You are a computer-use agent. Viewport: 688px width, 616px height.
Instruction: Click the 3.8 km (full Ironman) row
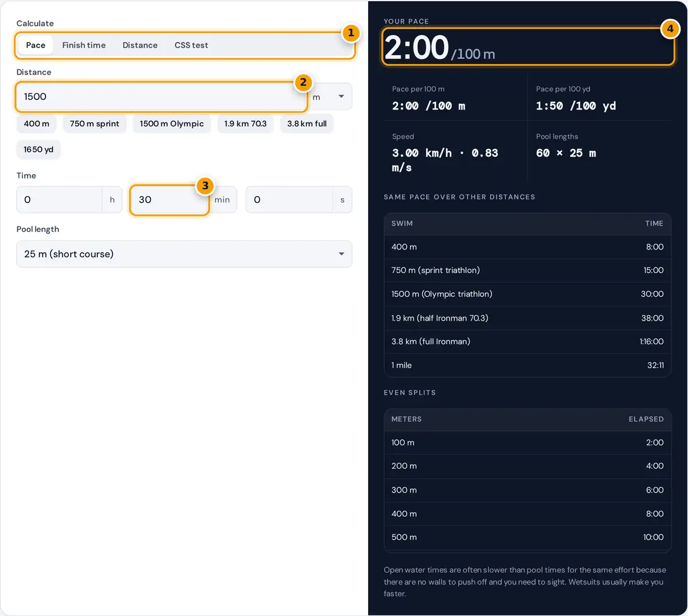(527, 341)
